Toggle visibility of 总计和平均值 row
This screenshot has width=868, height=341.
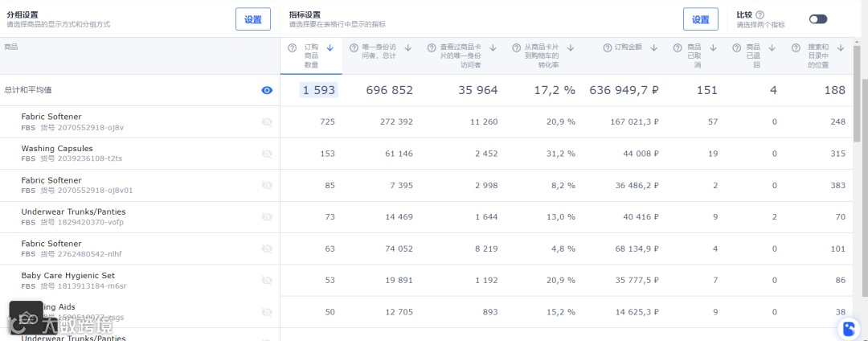267,90
